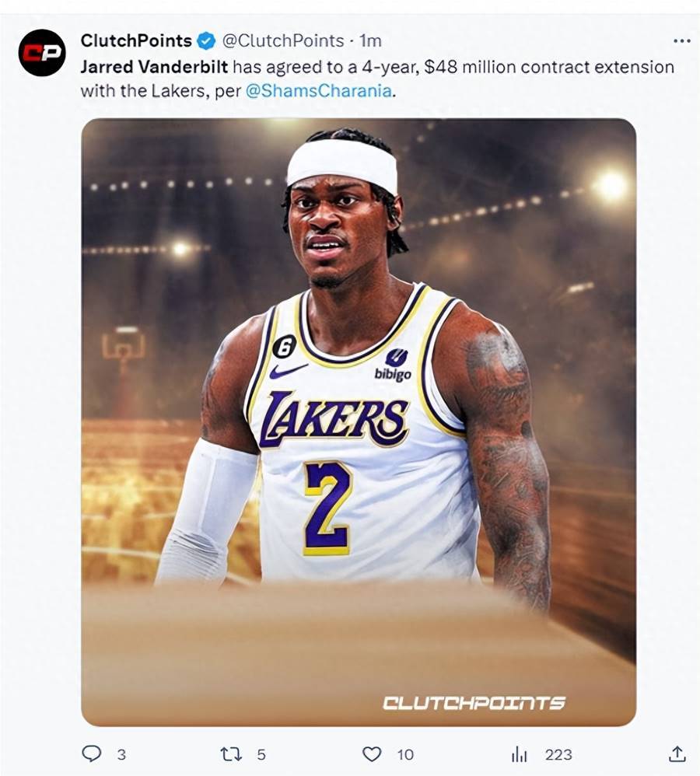Click the bold Jarred Vanderbilt text
The image size is (700, 776).
pyautogui.click(x=154, y=67)
